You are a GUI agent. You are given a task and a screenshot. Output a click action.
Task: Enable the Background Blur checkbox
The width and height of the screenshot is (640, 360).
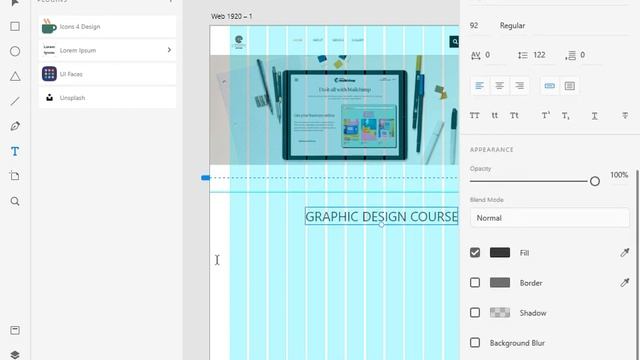tap(475, 342)
